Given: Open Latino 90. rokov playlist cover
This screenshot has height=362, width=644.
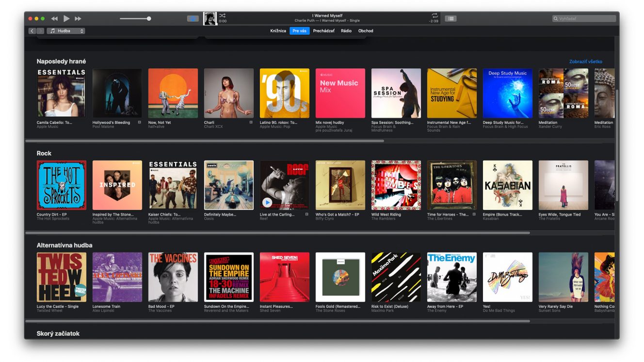Looking at the screenshot, I should [285, 93].
